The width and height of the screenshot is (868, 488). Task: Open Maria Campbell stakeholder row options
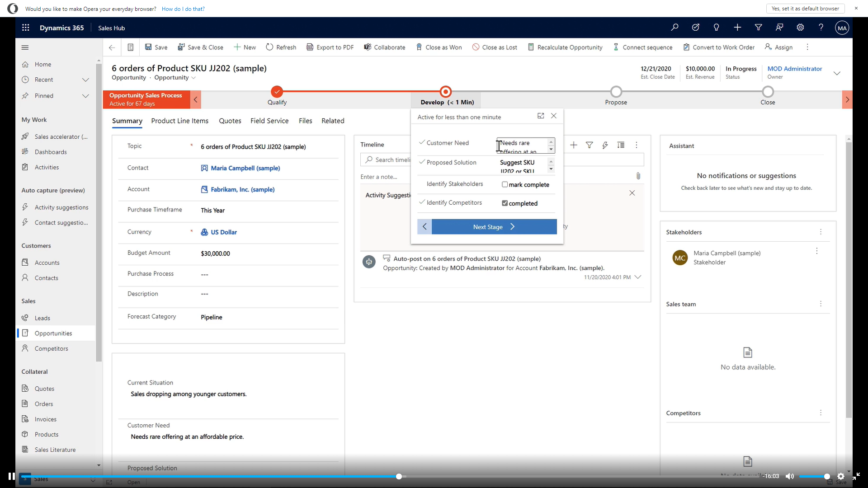point(817,251)
